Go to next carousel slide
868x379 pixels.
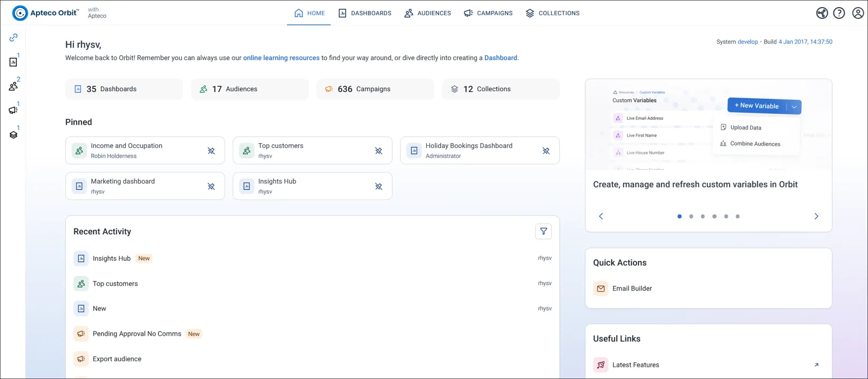tap(816, 216)
